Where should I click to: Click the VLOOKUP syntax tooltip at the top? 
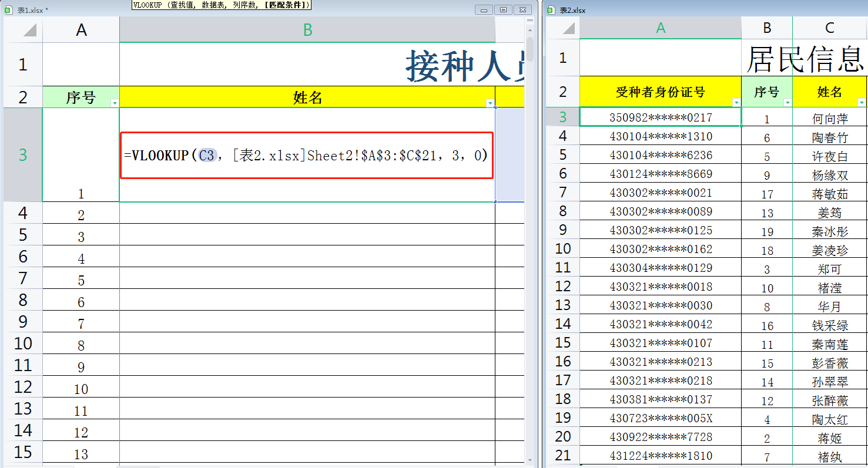tap(220, 5)
